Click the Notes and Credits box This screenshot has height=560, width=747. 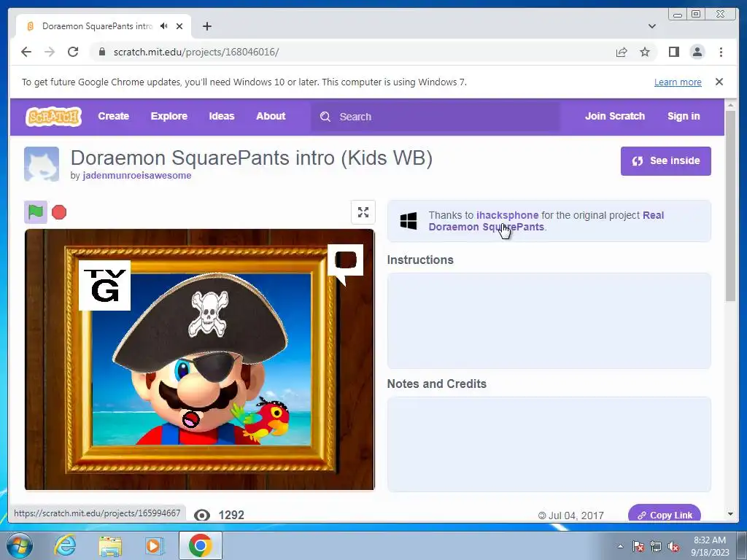click(x=549, y=444)
